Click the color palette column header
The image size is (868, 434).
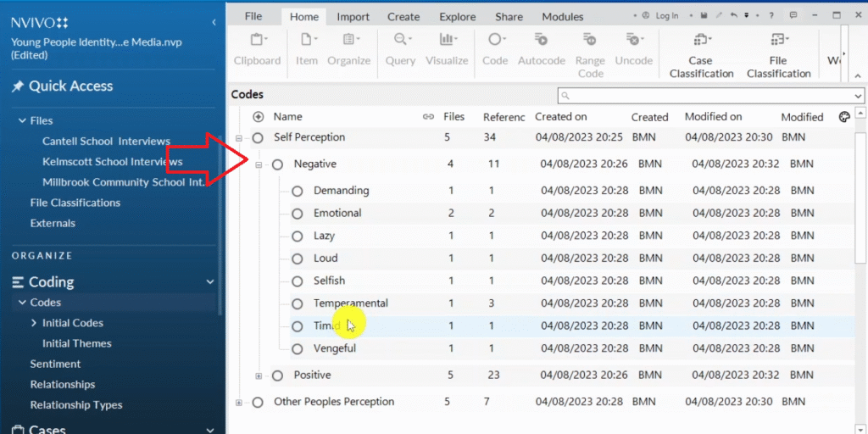pyautogui.click(x=843, y=117)
